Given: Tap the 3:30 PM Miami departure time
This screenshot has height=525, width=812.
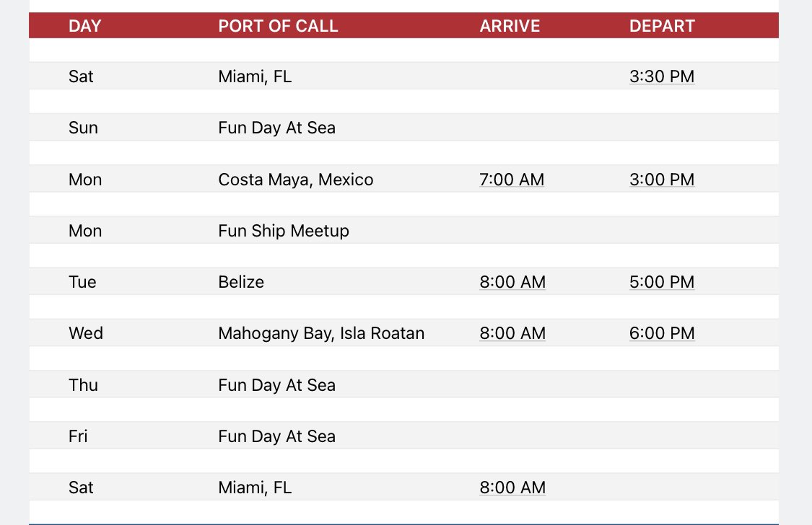Looking at the screenshot, I should (x=662, y=76).
